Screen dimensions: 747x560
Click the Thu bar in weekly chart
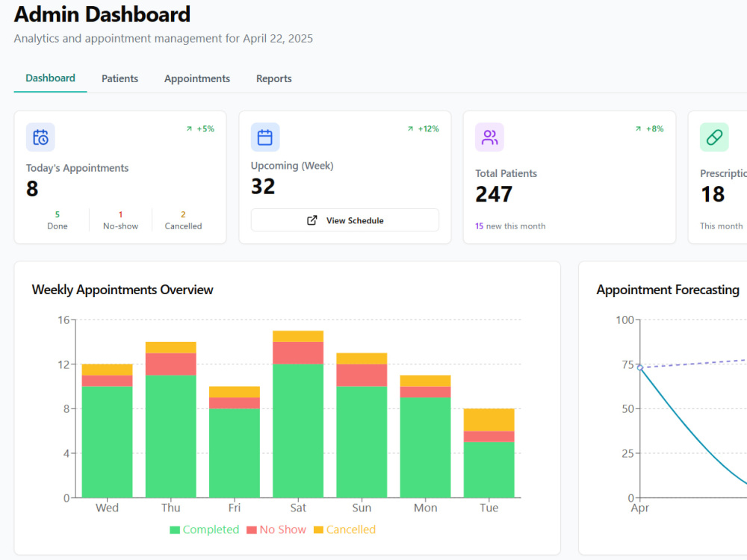pyautogui.click(x=170, y=420)
